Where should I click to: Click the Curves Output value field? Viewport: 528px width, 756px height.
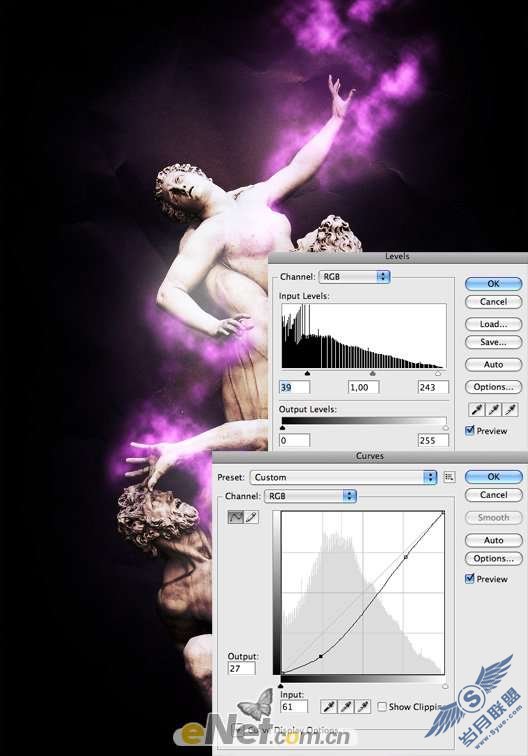(241, 668)
